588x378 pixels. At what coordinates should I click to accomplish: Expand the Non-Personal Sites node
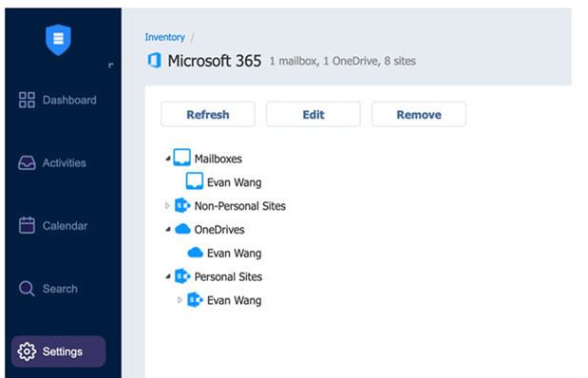(x=167, y=205)
